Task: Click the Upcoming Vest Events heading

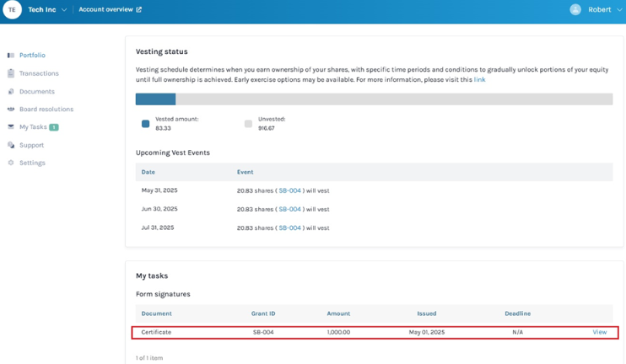Action: click(173, 153)
